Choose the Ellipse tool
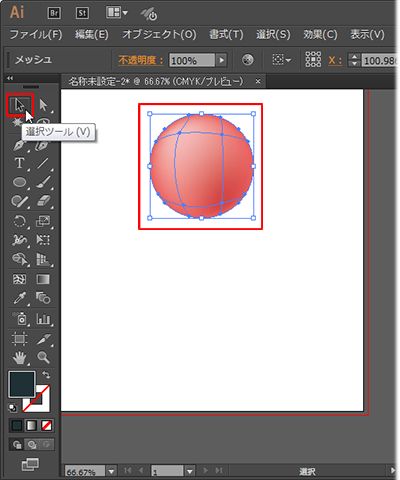 [19, 182]
